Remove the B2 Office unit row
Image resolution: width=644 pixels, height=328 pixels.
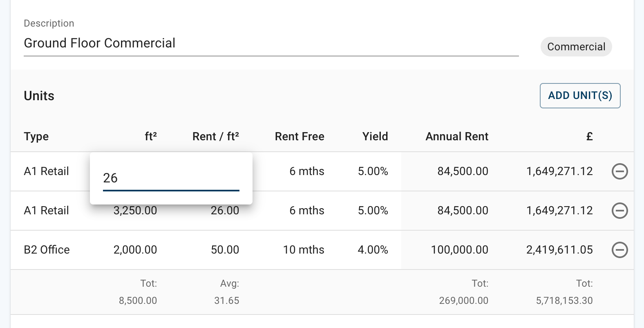pos(619,250)
